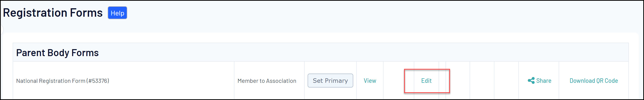
Task: Open the Help button beside Registration Forms
Action: 117,13
